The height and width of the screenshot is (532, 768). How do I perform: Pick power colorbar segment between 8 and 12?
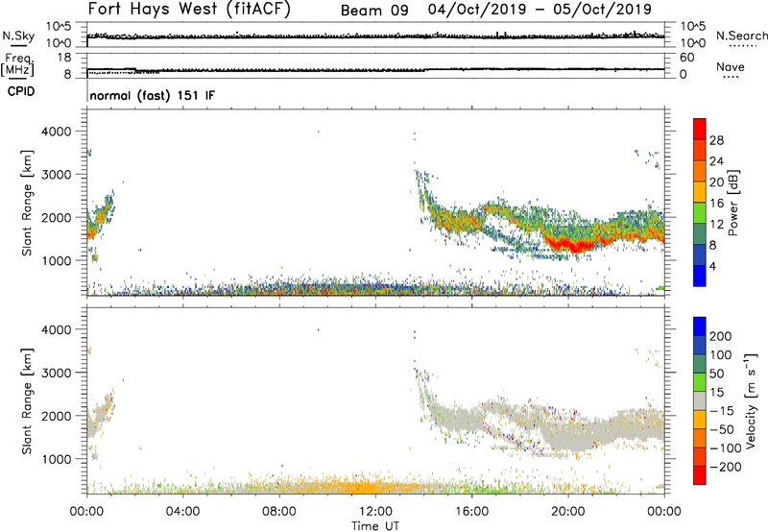(x=700, y=234)
